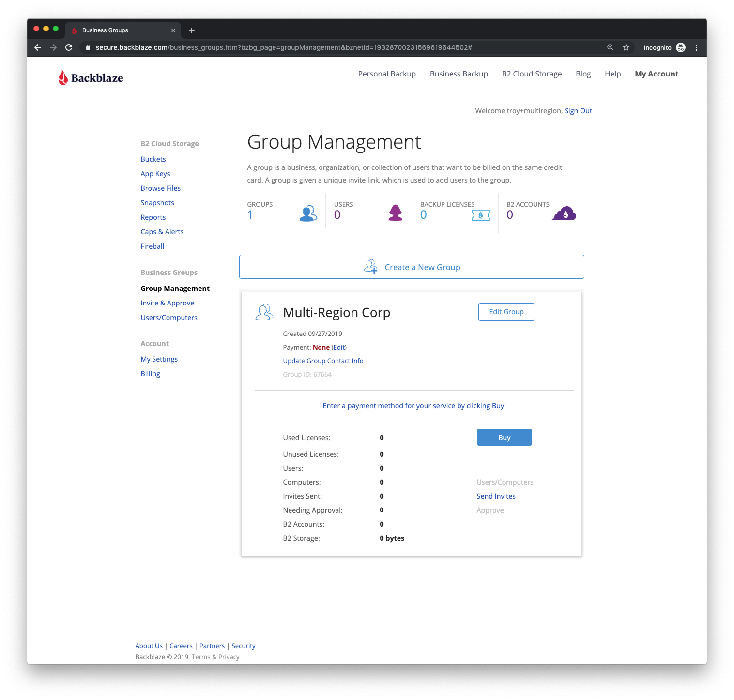The height and width of the screenshot is (700, 734).
Task: Open My Settings in sidebar
Action: [x=159, y=359]
